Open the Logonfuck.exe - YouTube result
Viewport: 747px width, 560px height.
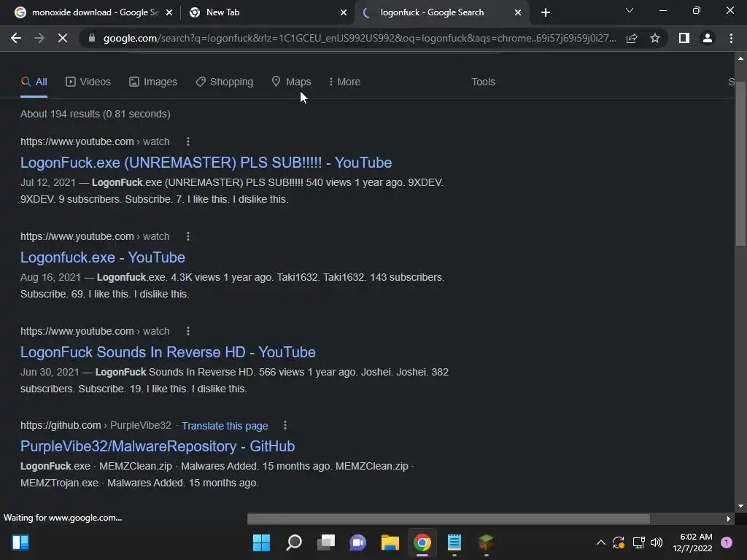(102, 257)
